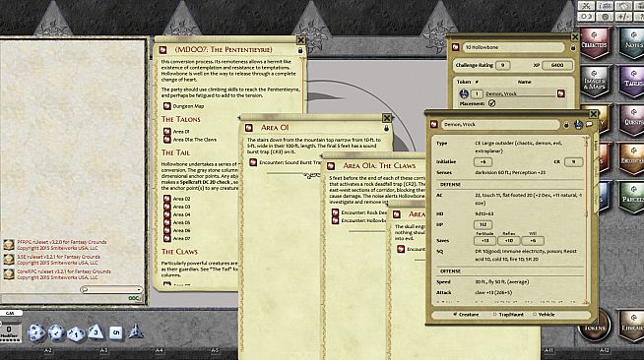Screen dimensions: 644x360
Task: Click the Modifier box showing 0
Action: [x=10, y=331]
